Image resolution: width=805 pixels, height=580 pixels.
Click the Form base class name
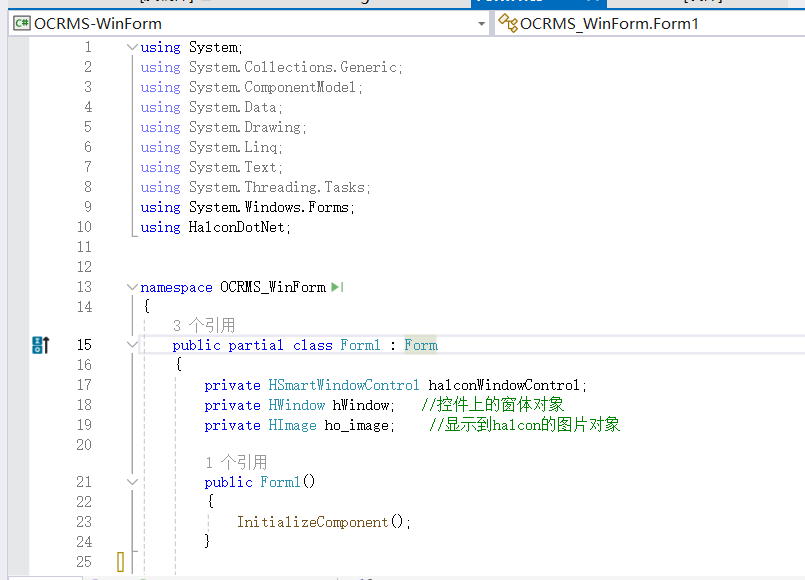(x=421, y=345)
